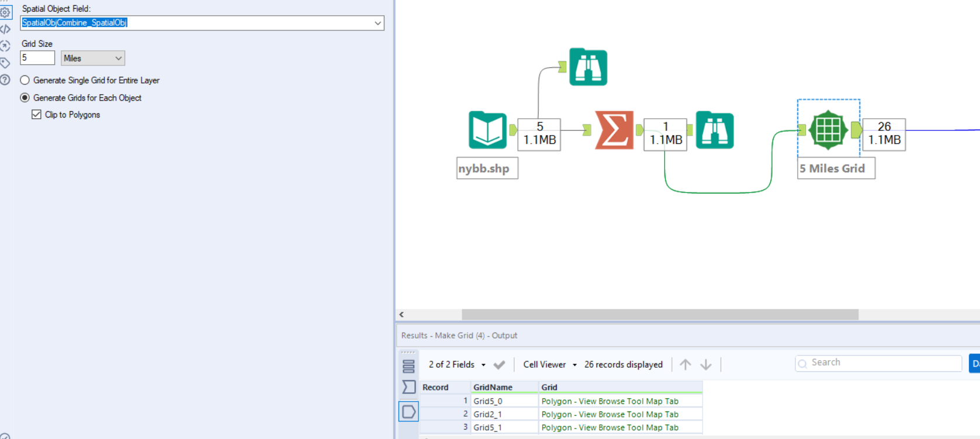
Task: Jump to next record with down arrow
Action: pyautogui.click(x=706, y=365)
